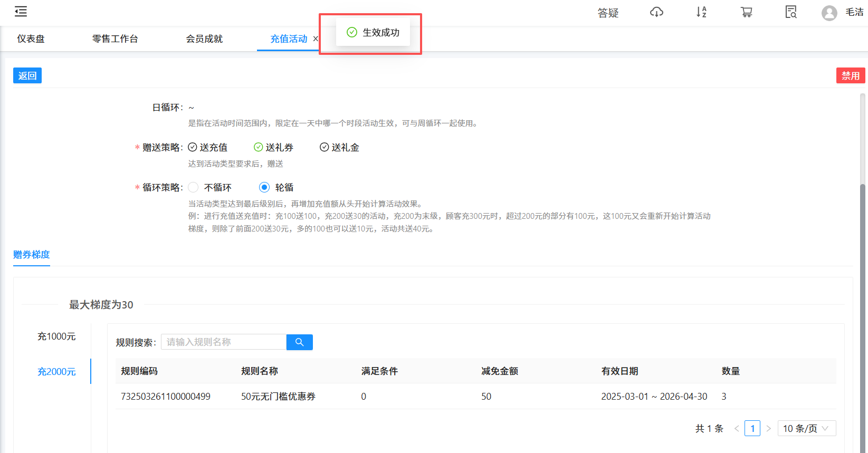Click the 日循环 label
868x453 pixels.
click(x=167, y=108)
